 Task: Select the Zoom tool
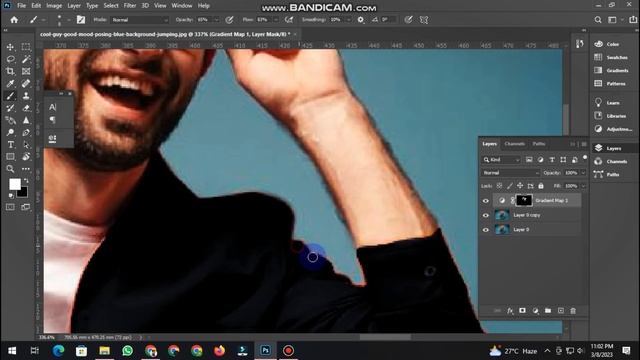(10, 169)
